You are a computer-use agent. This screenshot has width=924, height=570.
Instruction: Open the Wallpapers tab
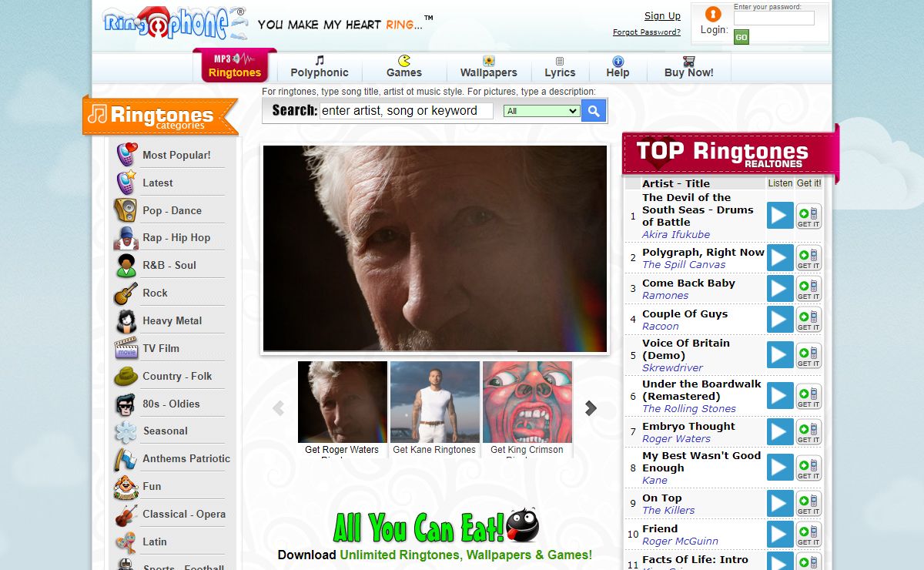pos(489,67)
